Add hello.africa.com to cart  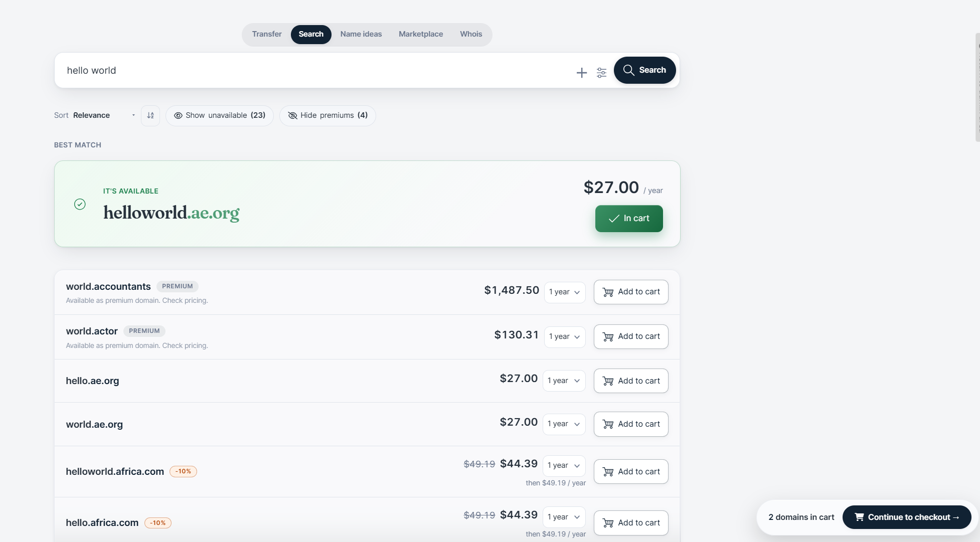pos(631,523)
